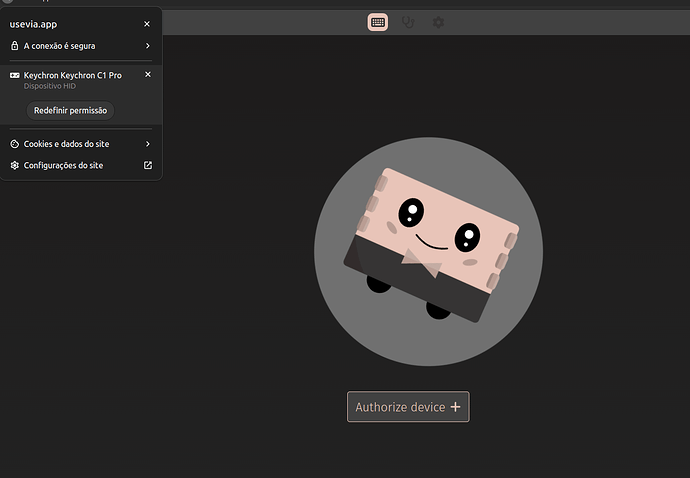Click the cookie icon in site popup
This screenshot has height=478, width=690.
[x=15, y=144]
